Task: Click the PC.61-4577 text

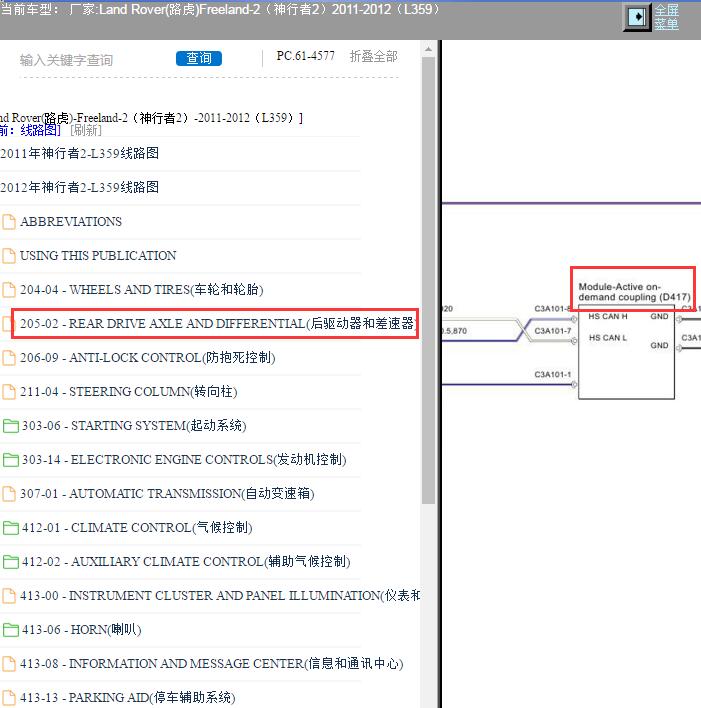Action: [306, 56]
